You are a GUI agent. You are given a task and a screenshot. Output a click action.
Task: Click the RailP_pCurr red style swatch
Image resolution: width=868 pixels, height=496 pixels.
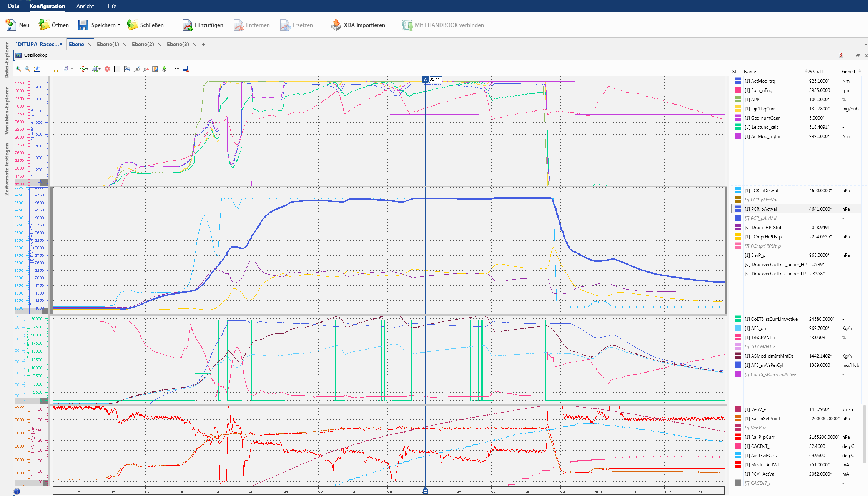(738, 437)
